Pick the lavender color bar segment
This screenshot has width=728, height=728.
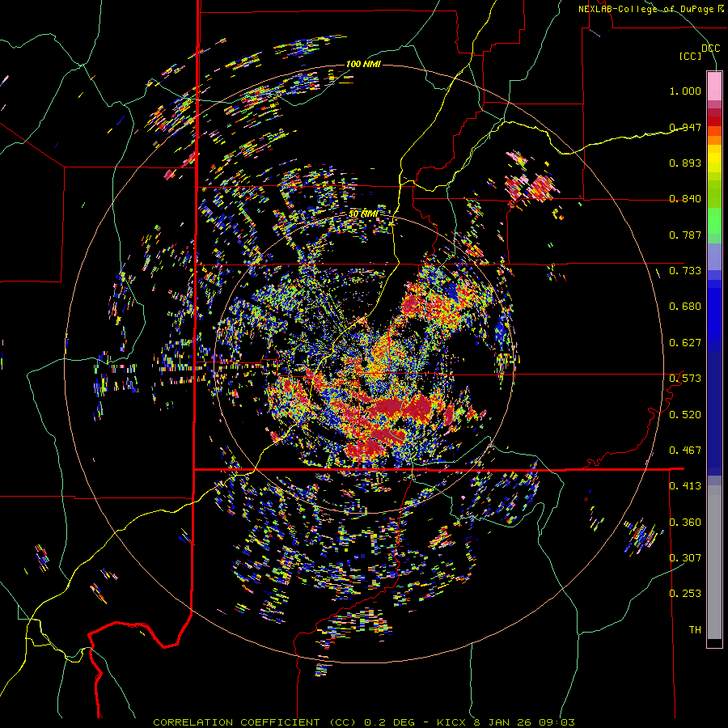point(714,256)
